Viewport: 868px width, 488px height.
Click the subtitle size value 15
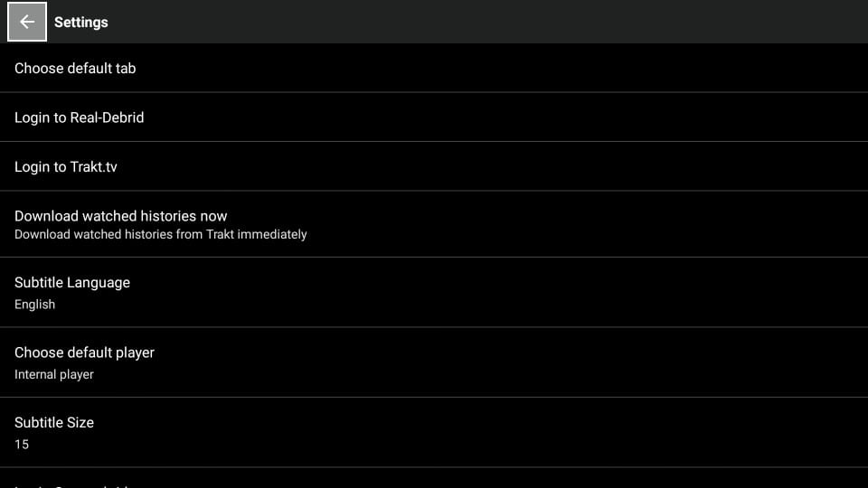coord(22,445)
